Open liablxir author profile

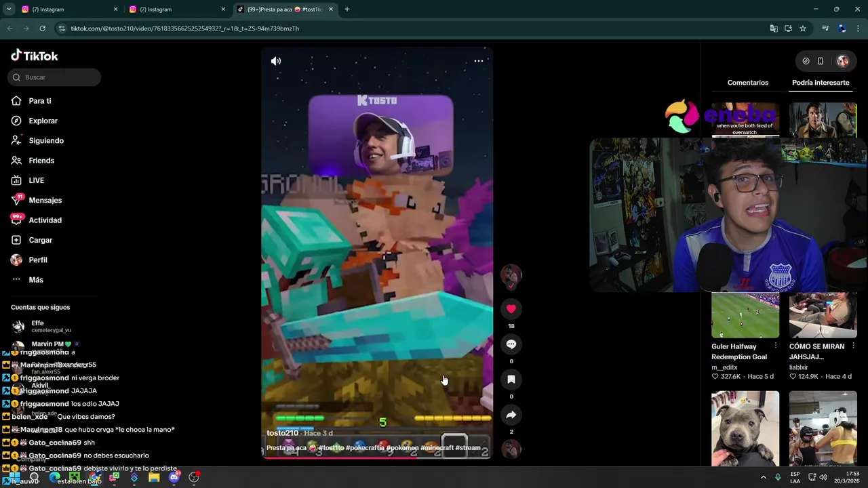click(799, 367)
